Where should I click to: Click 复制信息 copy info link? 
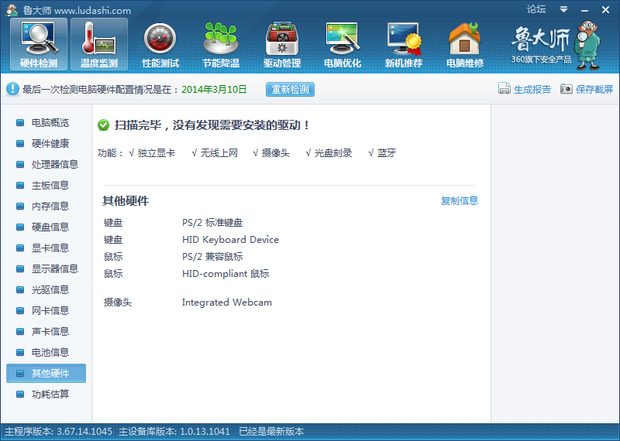[x=459, y=201]
